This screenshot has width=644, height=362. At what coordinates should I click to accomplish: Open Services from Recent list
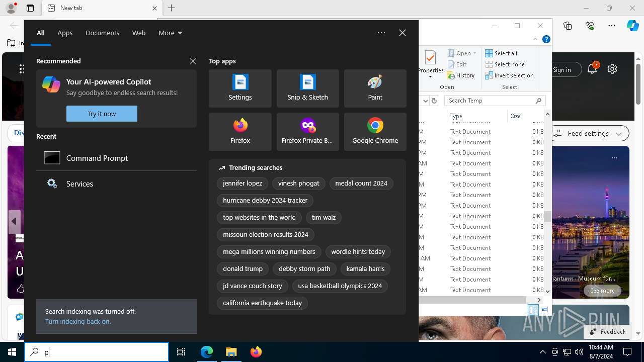point(116,184)
